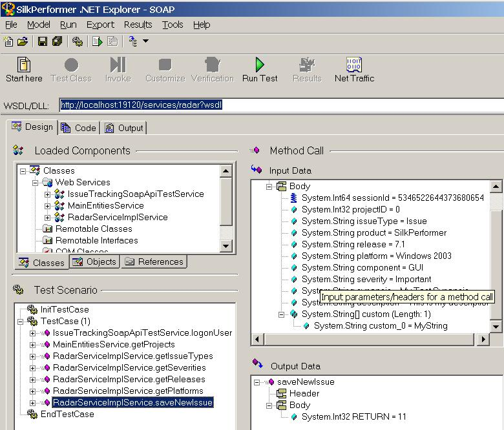Click the Run Test green arrow button
This screenshot has width=504, height=430.
click(260, 69)
